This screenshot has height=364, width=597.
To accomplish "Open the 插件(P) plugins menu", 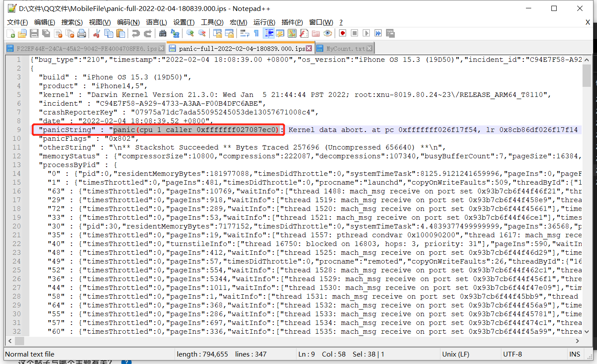I will tap(292, 22).
